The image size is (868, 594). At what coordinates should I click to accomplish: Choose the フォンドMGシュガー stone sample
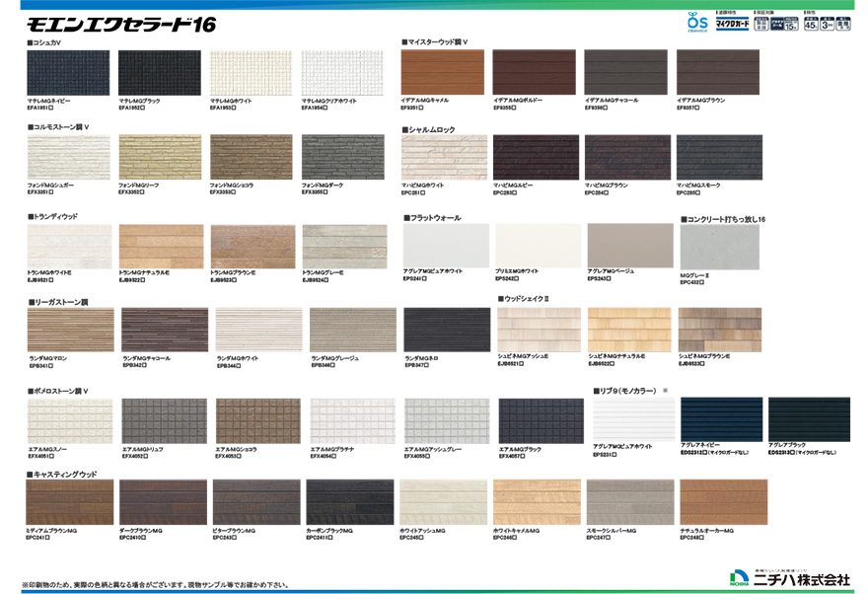[x=69, y=157]
